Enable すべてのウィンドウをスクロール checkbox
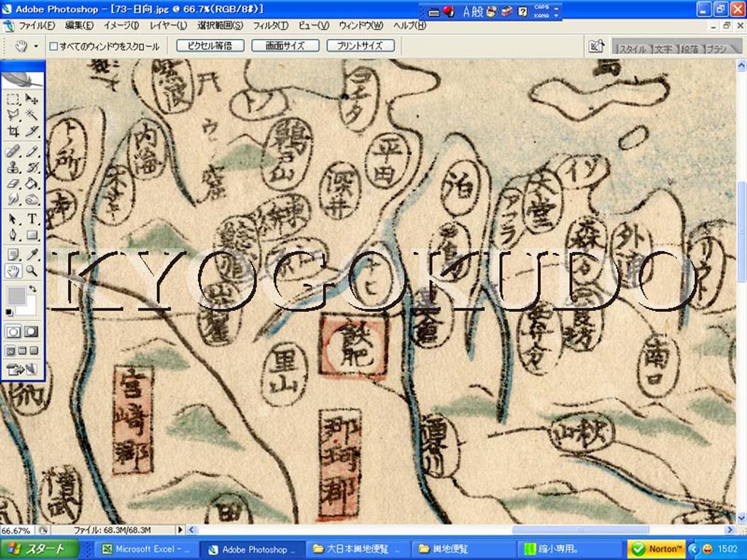Viewport: 747px width, 560px height. (x=54, y=46)
